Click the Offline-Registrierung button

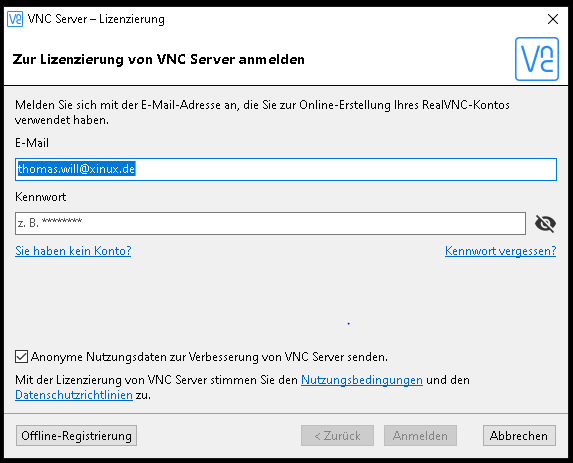pyautogui.click(x=76, y=436)
